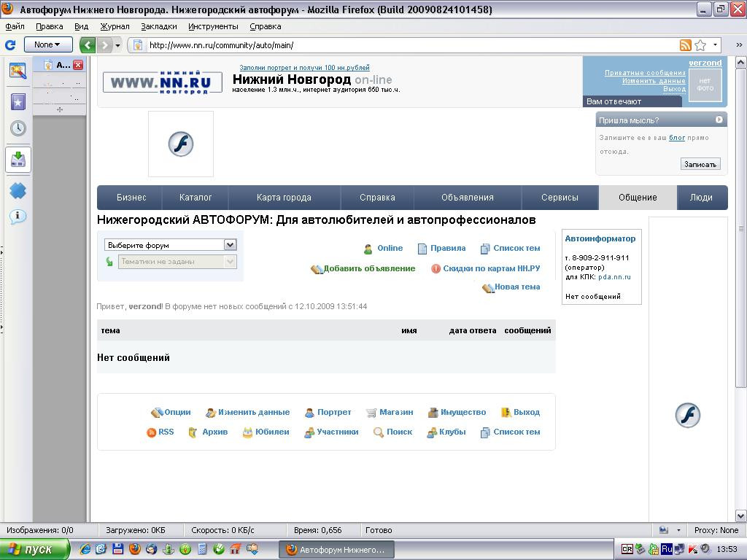The width and height of the screenshot is (747, 560).
Task: Open the Журнал menu
Action: coord(115,27)
